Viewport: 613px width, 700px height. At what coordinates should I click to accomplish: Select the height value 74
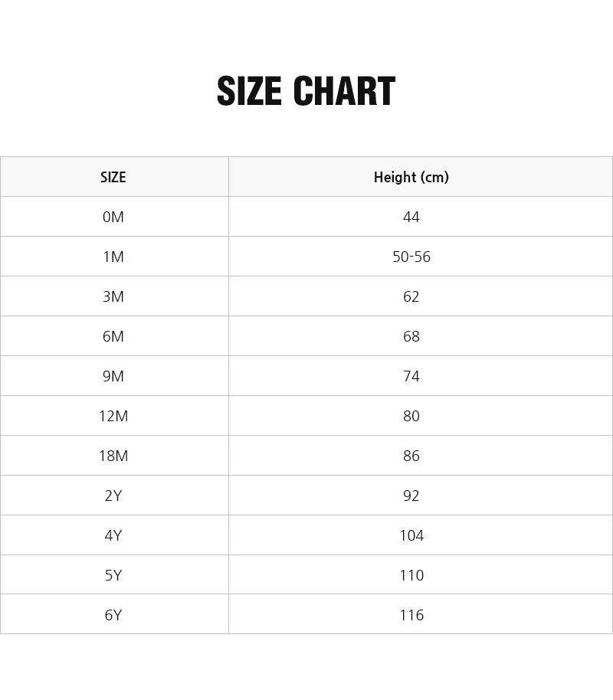411,376
